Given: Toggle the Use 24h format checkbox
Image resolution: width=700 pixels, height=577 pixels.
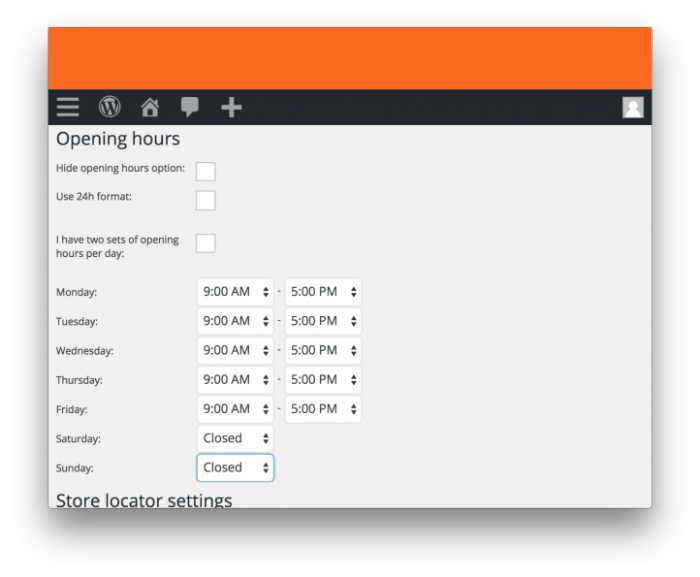Looking at the screenshot, I should 205,200.
